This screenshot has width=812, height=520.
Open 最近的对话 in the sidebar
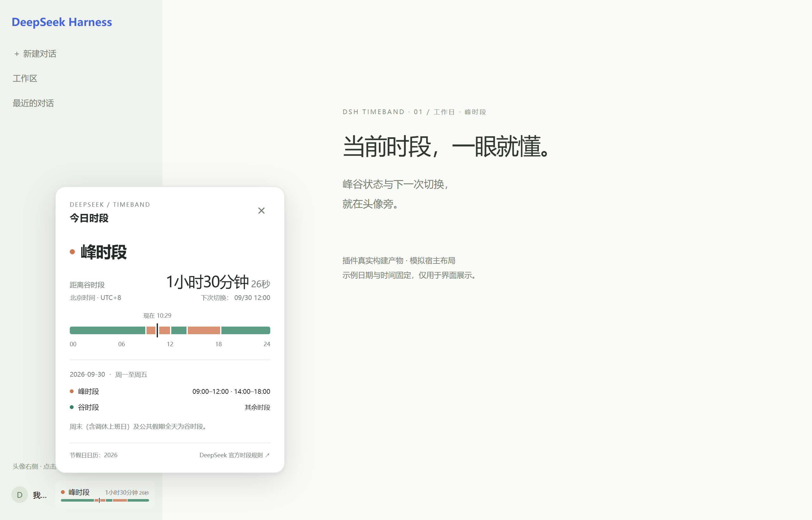point(33,103)
